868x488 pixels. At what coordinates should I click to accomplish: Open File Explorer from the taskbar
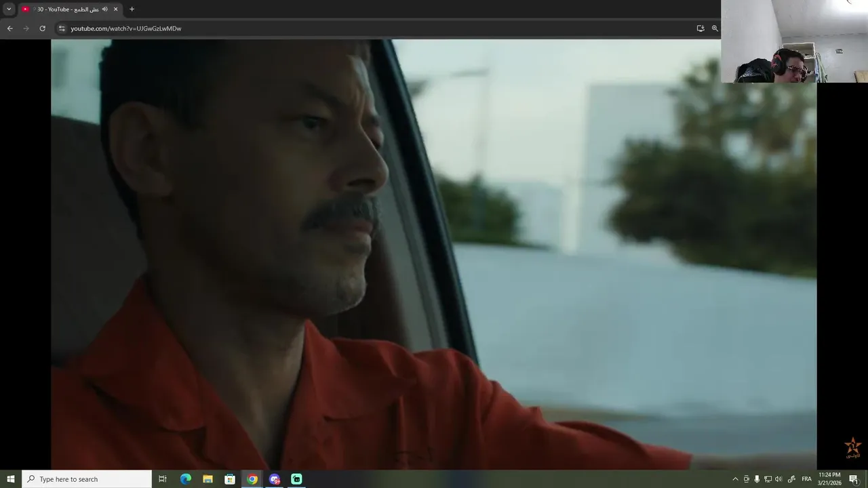coord(208,479)
